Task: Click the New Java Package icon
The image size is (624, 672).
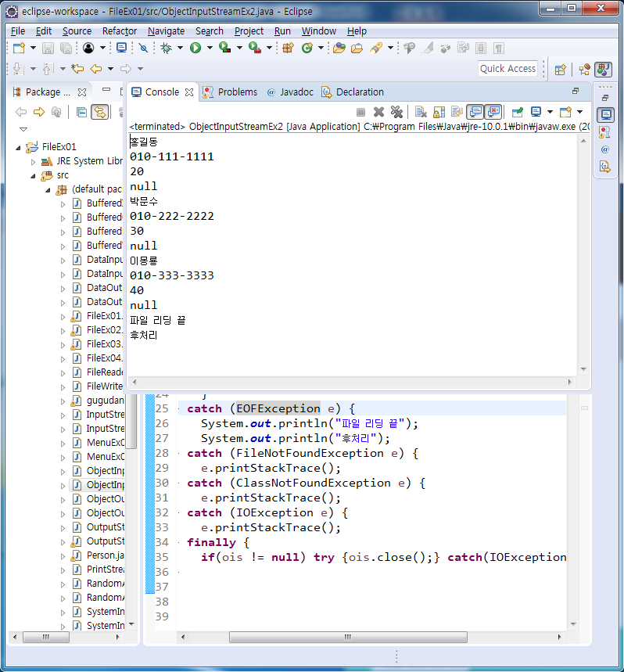Action: click(289, 48)
